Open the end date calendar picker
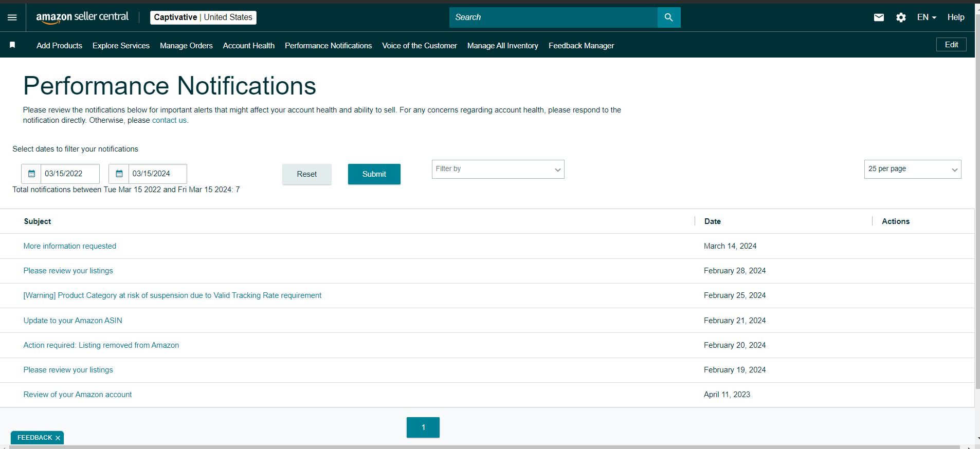 point(119,174)
